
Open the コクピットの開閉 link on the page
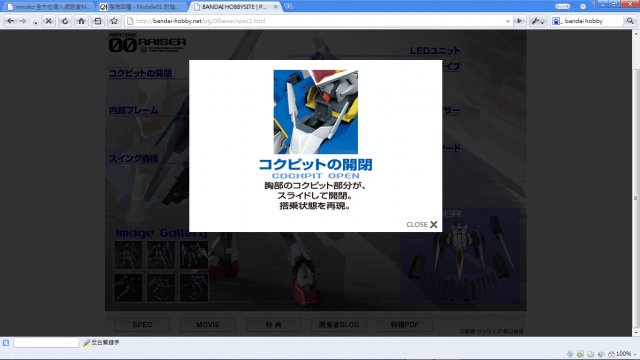click(x=141, y=73)
